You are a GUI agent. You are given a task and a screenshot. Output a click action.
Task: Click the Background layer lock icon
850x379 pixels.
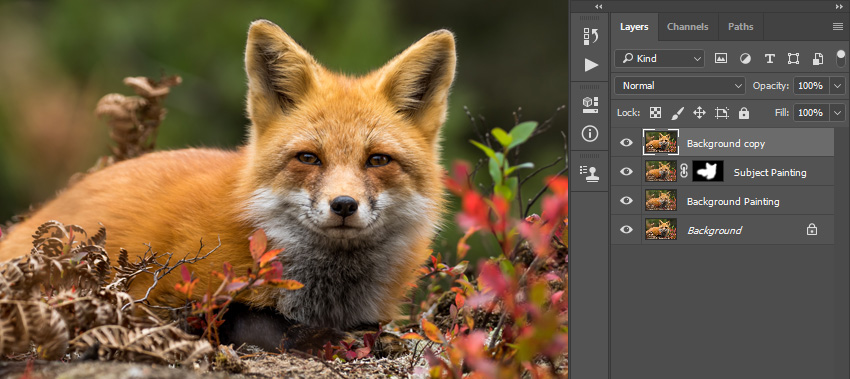coord(812,230)
